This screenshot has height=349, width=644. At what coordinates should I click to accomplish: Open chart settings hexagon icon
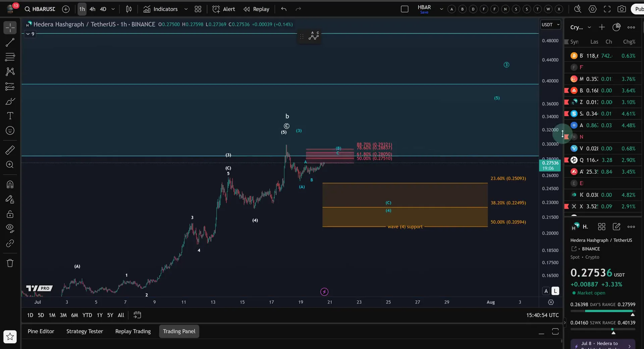[x=593, y=9]
